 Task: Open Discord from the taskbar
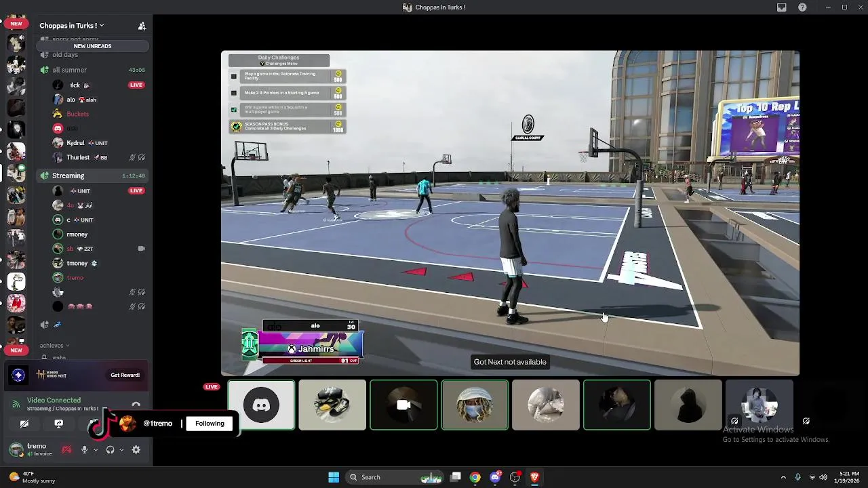[x=495, y=477]
